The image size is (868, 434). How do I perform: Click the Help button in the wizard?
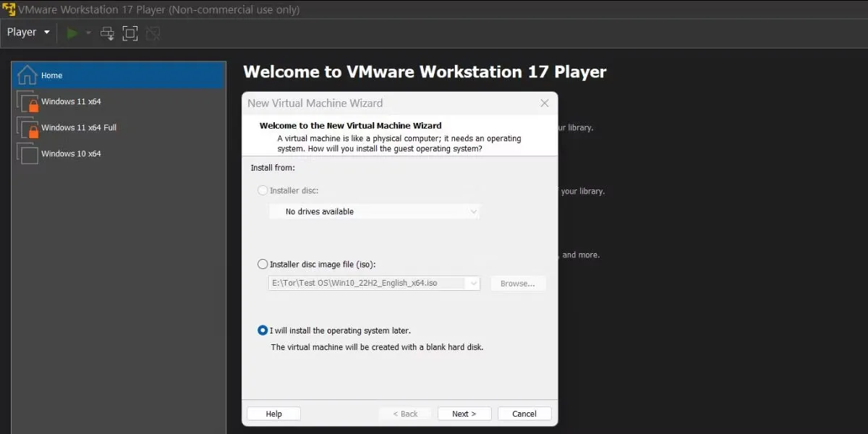pos(273,413)
